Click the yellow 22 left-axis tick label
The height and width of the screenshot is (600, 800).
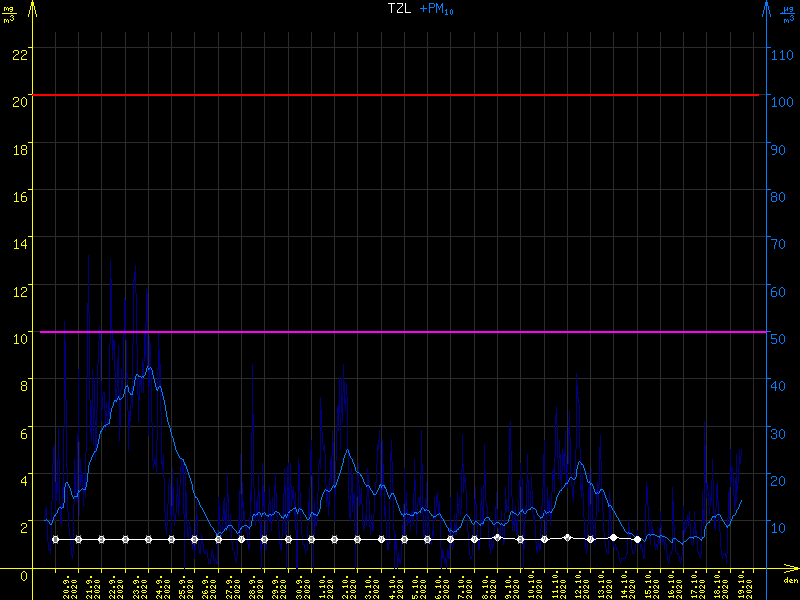click(x=19, y=54)
